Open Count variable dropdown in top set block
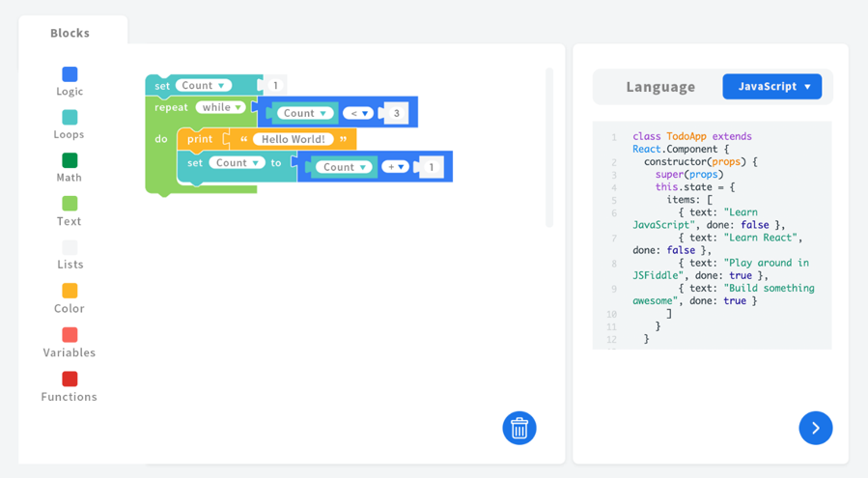The image size is (868, 478). point(203,85)
